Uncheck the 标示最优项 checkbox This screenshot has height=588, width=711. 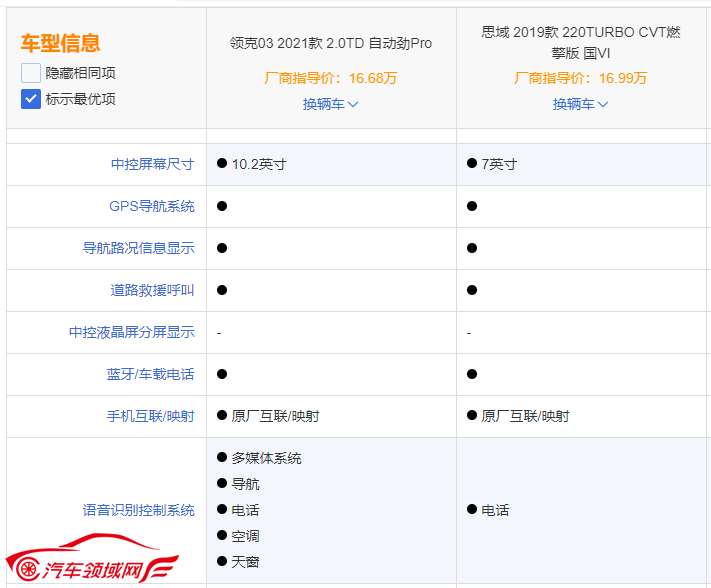click(x=31, y=99)
